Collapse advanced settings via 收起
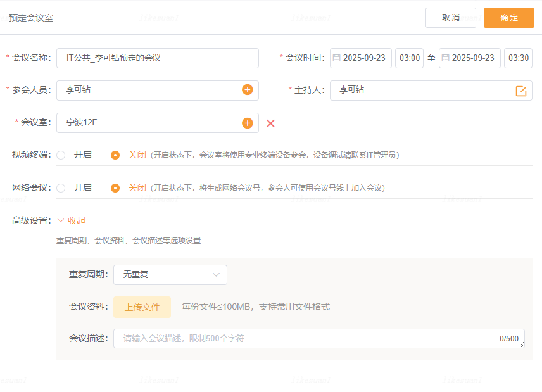Viewport: 542px width, 392px height. [72, 220]
